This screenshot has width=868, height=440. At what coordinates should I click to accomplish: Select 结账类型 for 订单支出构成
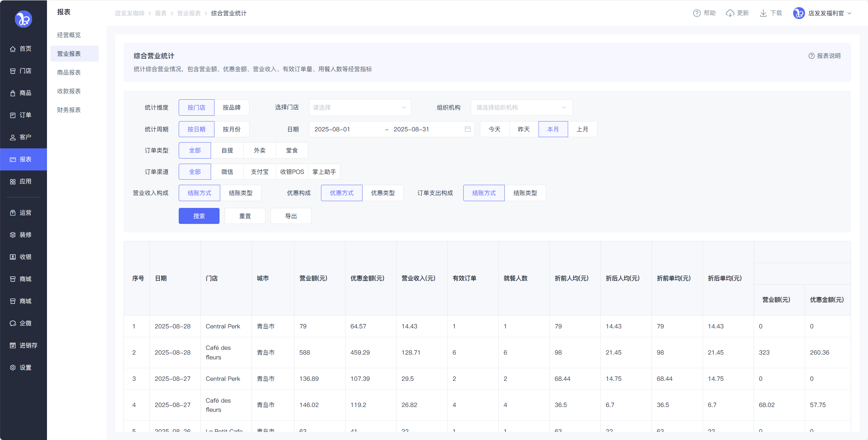525,193
